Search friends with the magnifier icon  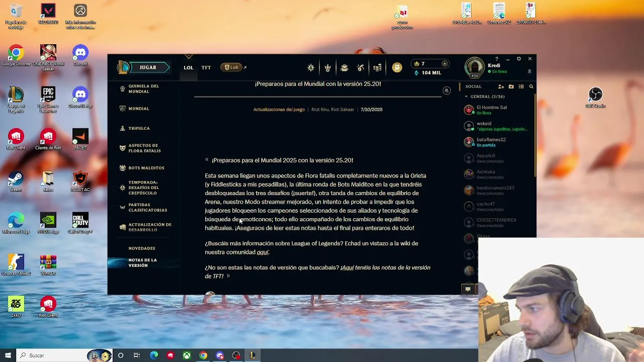[531, 86]
